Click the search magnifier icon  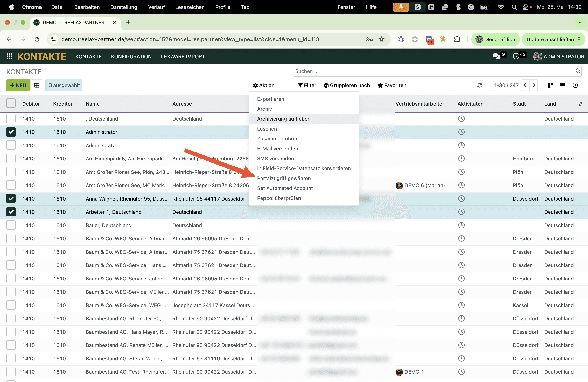pyautogui.click(x=578, y=71)
